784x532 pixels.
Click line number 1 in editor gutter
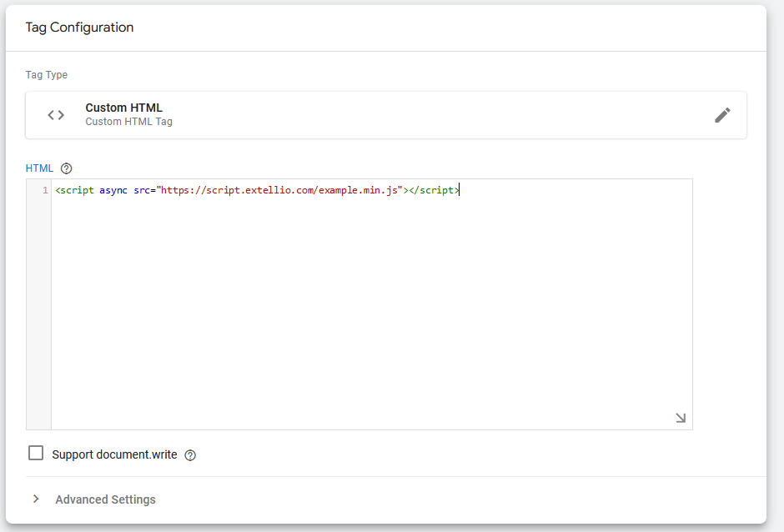click(x=44, y=190)
